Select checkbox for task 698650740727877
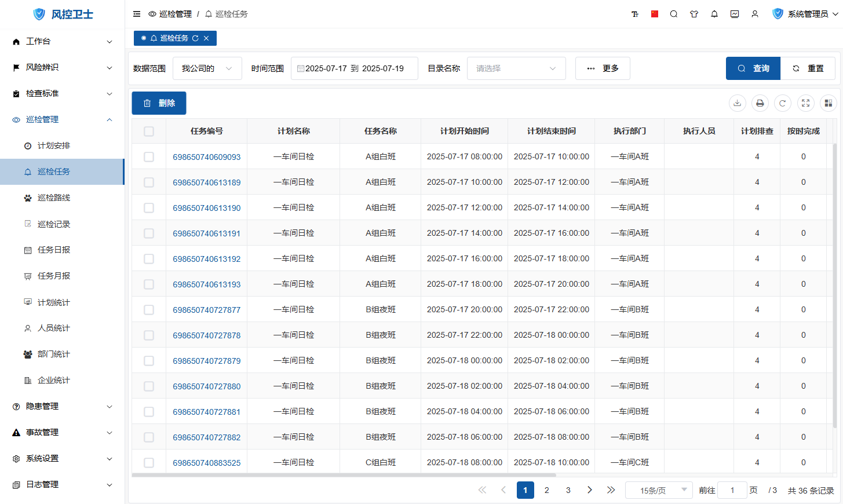 (149, 310)
